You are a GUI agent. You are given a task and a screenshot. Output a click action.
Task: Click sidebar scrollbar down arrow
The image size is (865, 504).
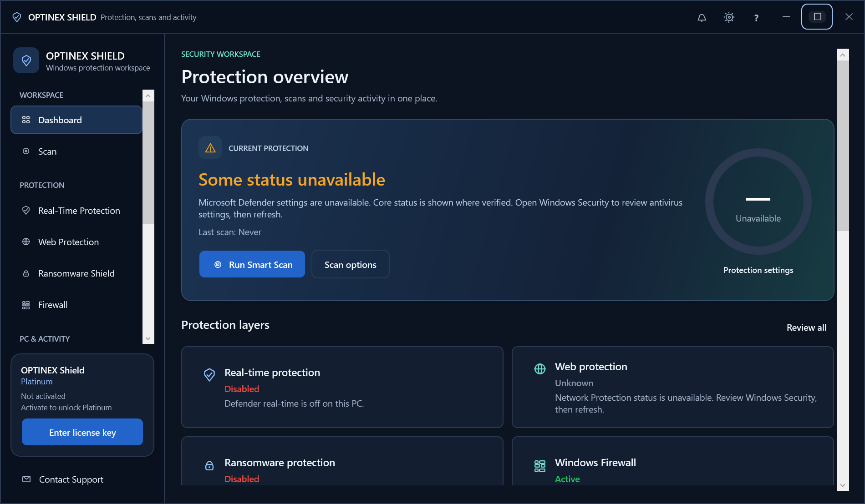coord(148,338)
